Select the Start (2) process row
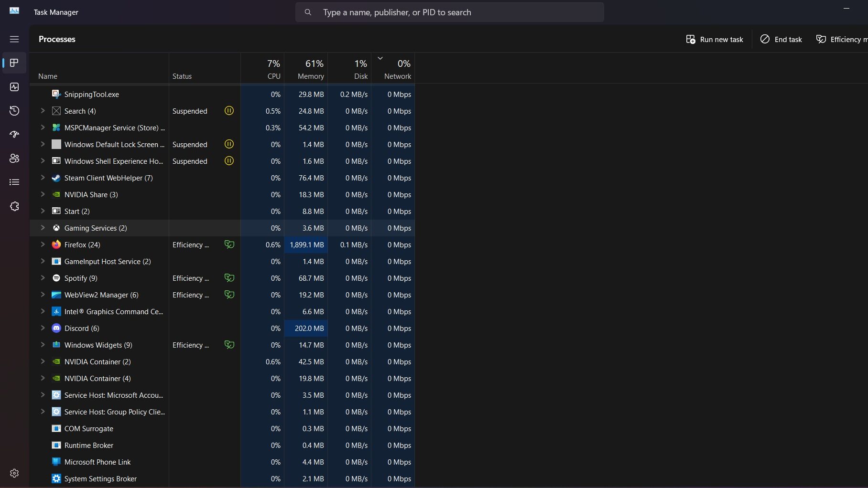The width and height of the screenshot is (868, 488). point(222,211)
